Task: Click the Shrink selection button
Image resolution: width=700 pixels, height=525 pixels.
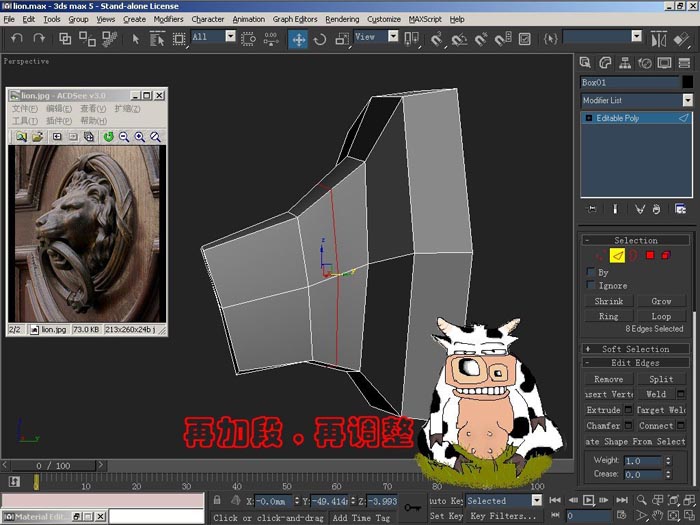Action: coord(608,301)
